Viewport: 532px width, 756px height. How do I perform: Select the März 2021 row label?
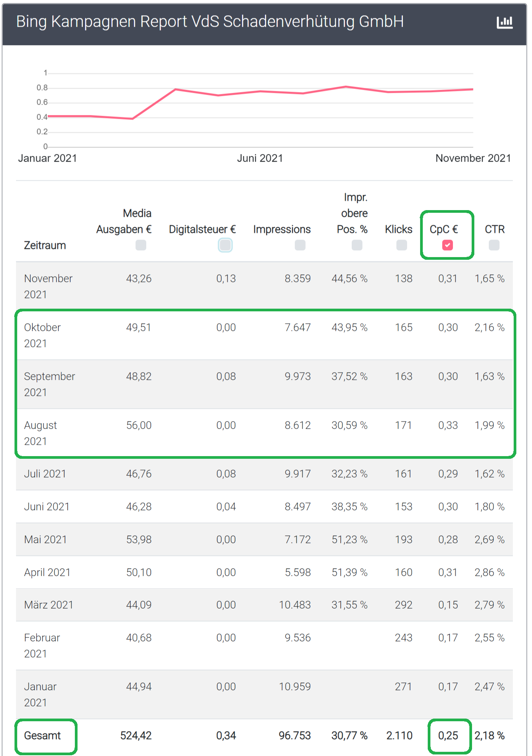tap(49, 605)
